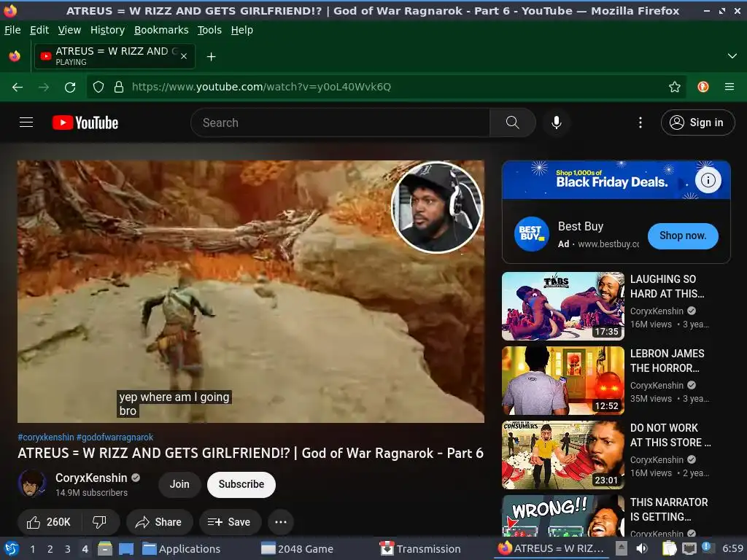View site security padlock info
This screenshot has height=560, width=747.
click(x=119, y=87)
